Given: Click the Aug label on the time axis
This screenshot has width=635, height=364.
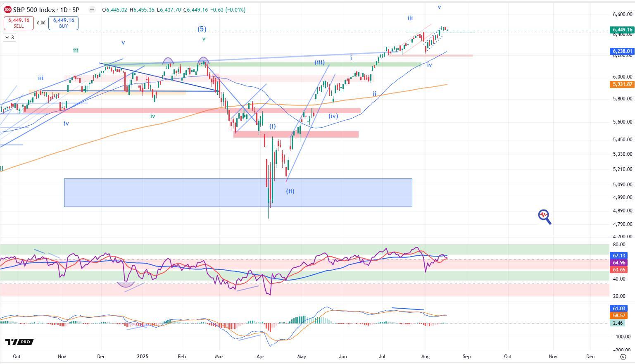Looking at the screenshot, I should pos(426,356).
